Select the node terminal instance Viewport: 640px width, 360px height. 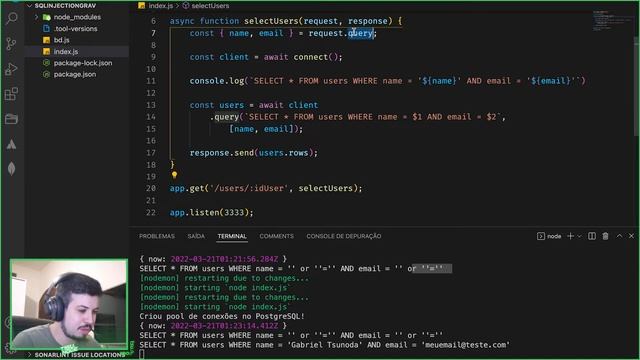pos(549,236)
